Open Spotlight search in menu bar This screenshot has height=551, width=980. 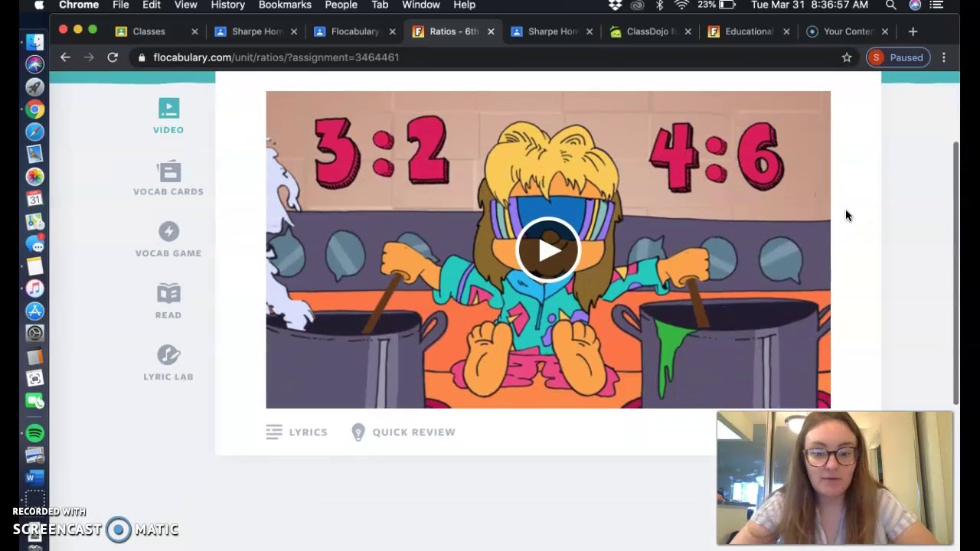point(890,5)
